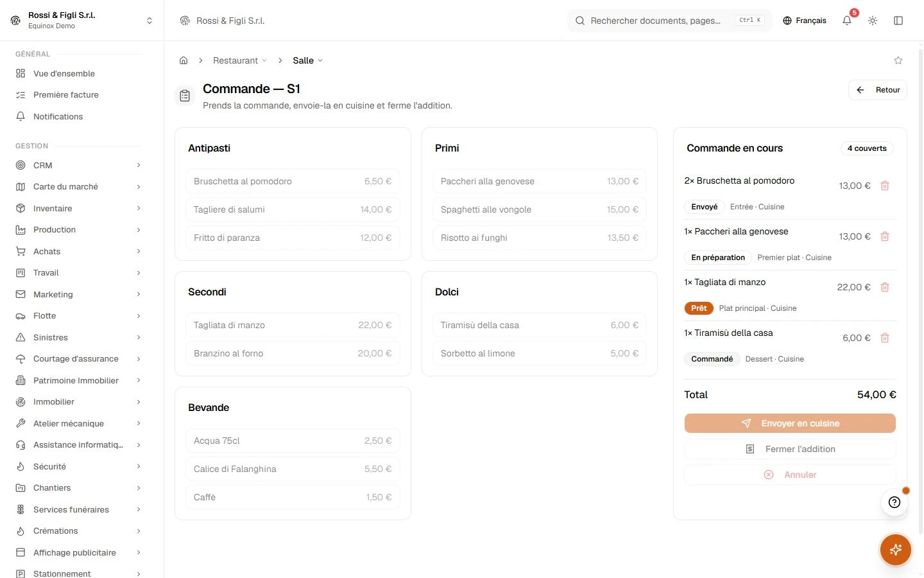Cancel the order with Annuler
This screenshot has height=578, width=924.
pos(790,475)
